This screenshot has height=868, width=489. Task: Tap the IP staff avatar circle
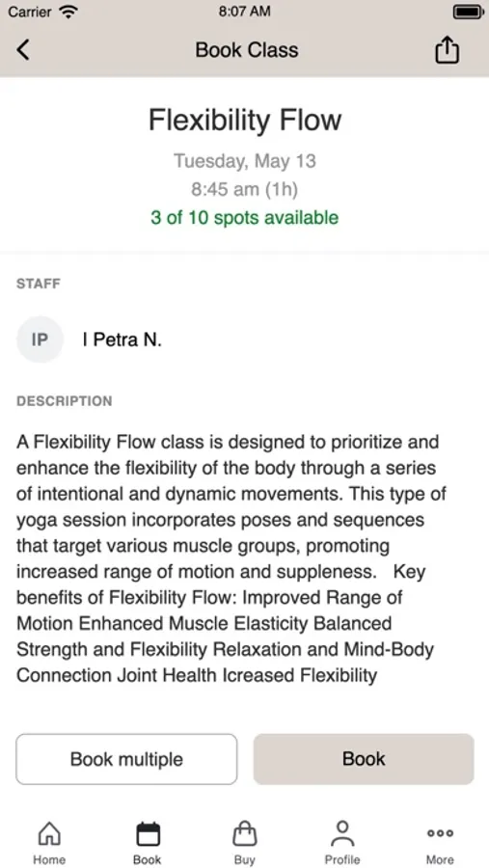pos(40,339)
